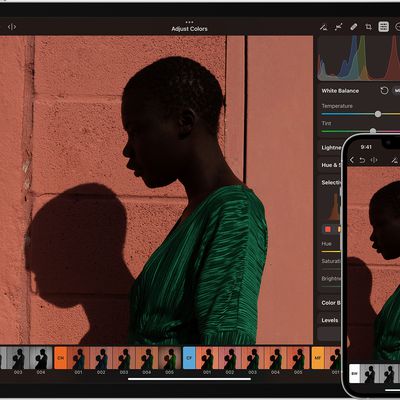400x400 pixels.
Task: Select the Crop tool
Action: (x=368, y=27)
